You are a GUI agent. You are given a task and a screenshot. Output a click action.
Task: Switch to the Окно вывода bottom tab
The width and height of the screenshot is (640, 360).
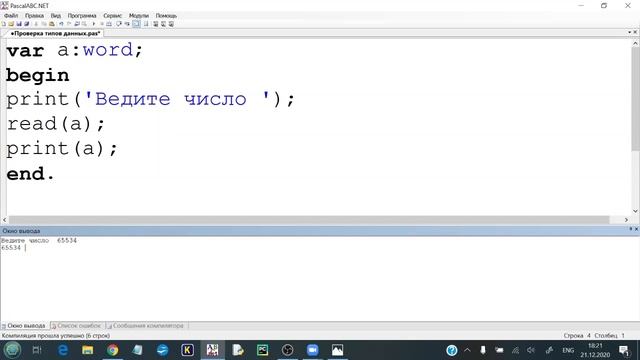[x=24, y=326]
